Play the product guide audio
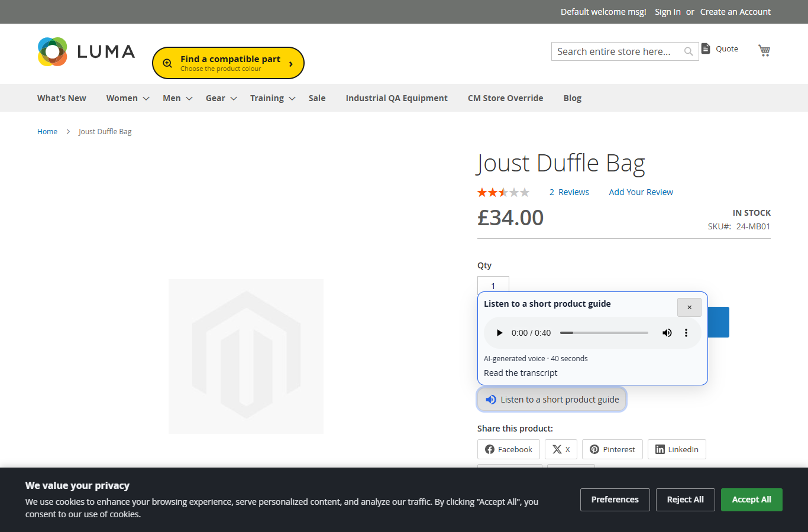This screenshot has width=808, height=532. [x=499, y=333]
